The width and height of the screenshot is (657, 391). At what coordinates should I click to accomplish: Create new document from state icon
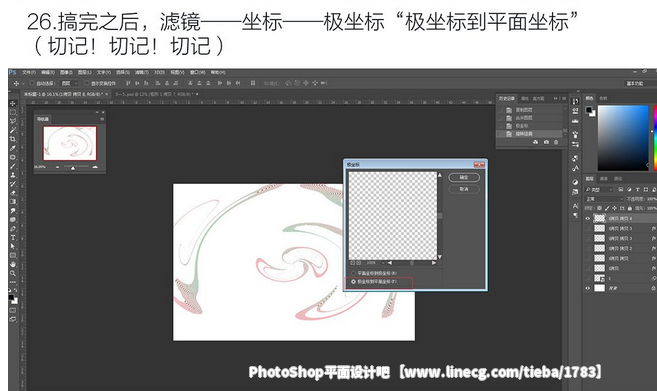[x=535, y=142]
